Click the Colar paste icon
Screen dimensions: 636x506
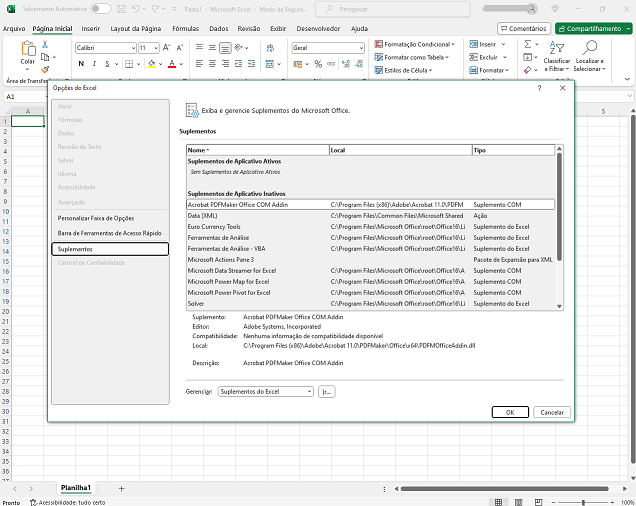28,48
